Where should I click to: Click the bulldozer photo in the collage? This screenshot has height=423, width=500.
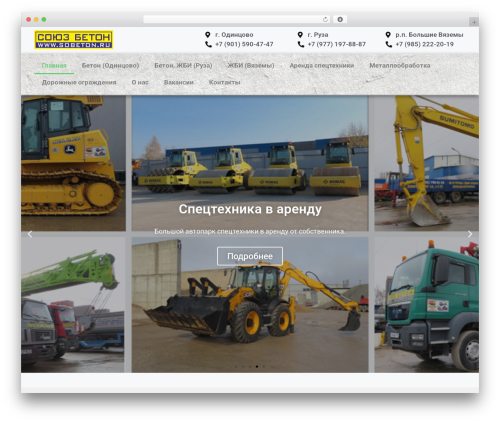point(73,163)
